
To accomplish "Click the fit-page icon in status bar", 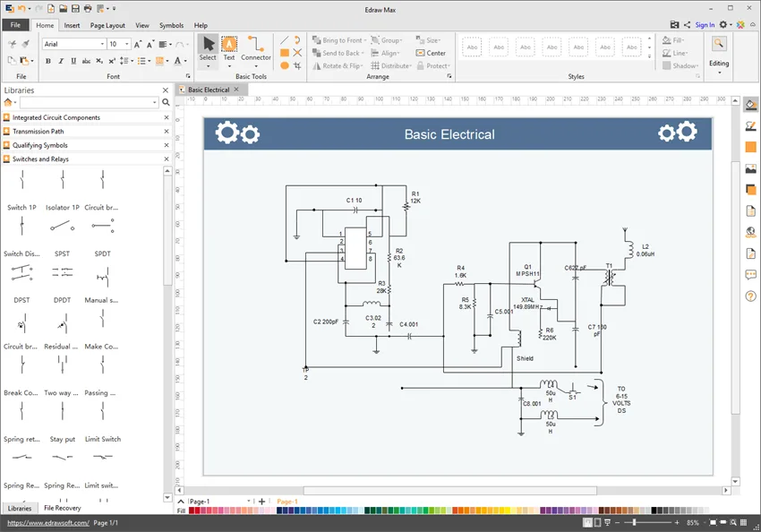I will [713, 522].
